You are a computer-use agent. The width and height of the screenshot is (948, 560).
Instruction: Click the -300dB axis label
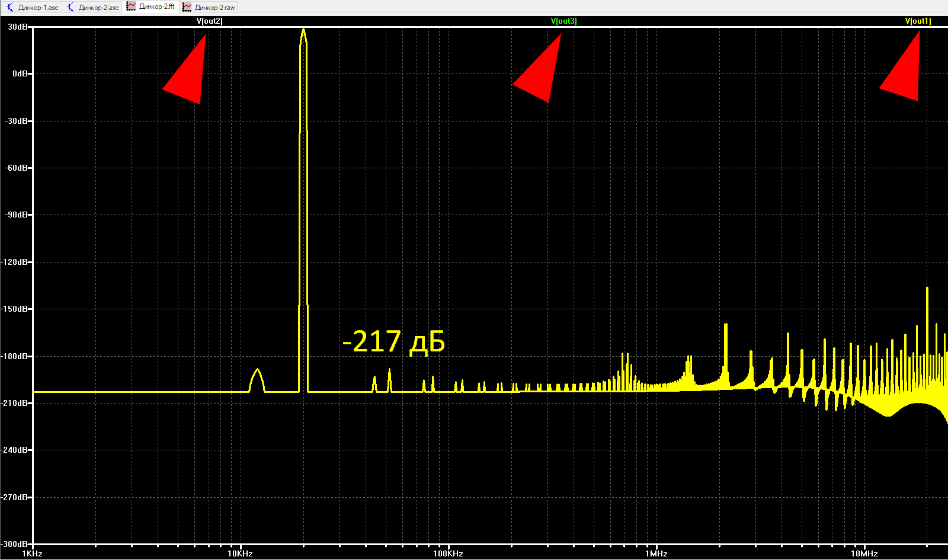(x=15, y=544)
